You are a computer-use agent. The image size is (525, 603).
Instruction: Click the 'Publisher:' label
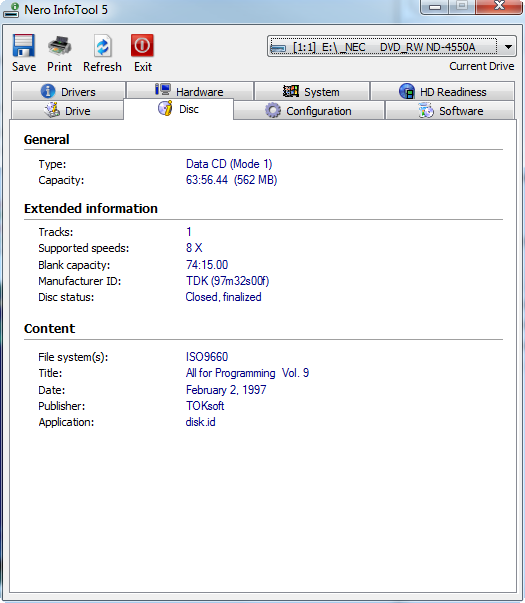click(x=62, y=406)
